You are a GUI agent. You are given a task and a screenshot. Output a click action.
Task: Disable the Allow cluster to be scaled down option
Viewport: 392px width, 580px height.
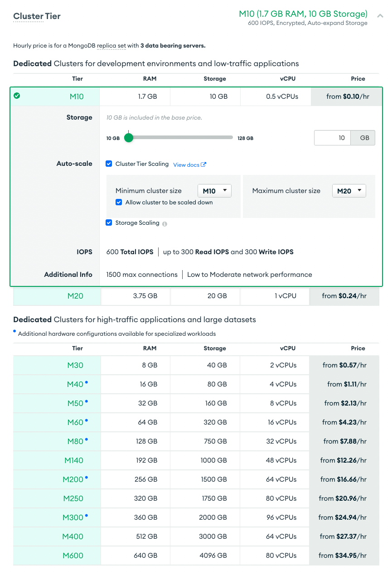119,202
